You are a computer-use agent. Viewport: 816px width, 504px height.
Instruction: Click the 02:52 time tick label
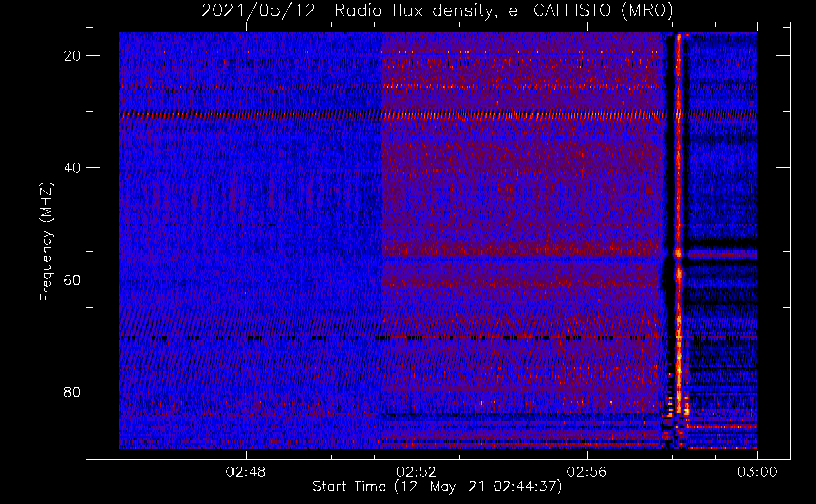[417, 472]
